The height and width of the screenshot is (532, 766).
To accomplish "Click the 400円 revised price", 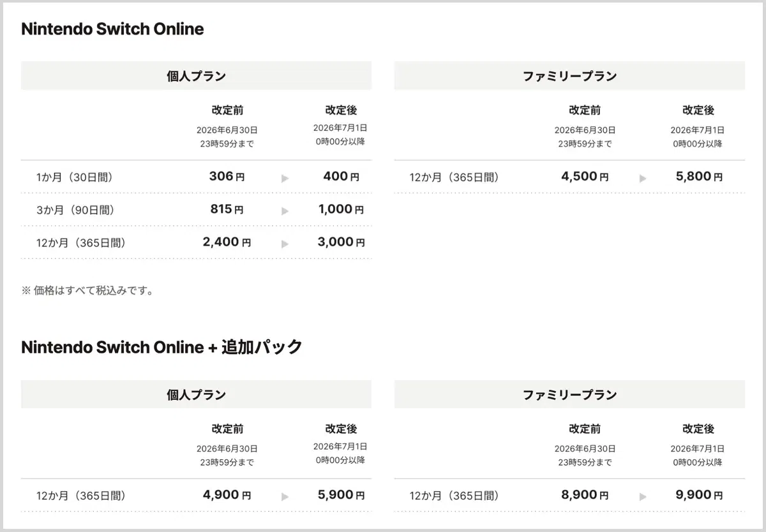I will (x=341, y=177).
